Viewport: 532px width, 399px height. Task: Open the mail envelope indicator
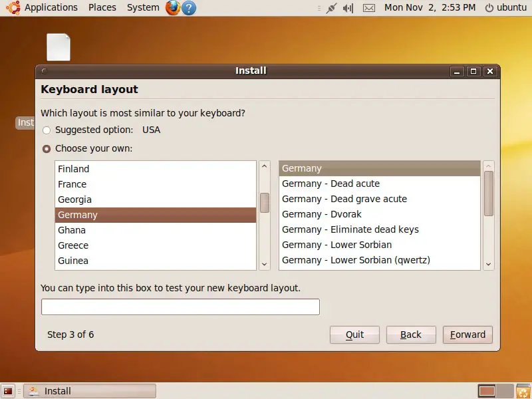pyautogui.click(x=369, y=8)
